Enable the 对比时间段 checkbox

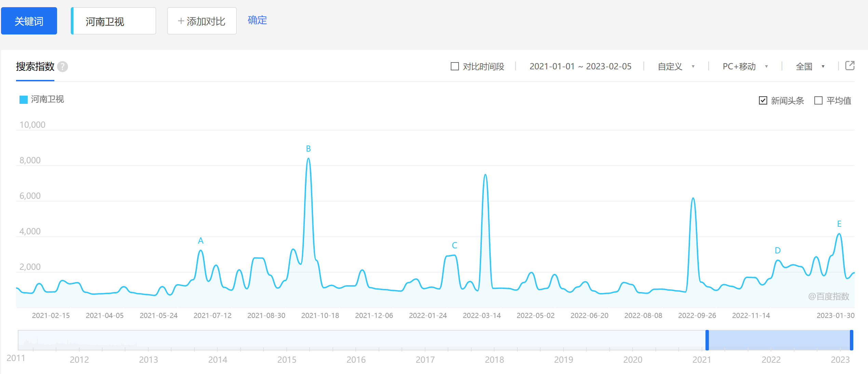point(455,66)
